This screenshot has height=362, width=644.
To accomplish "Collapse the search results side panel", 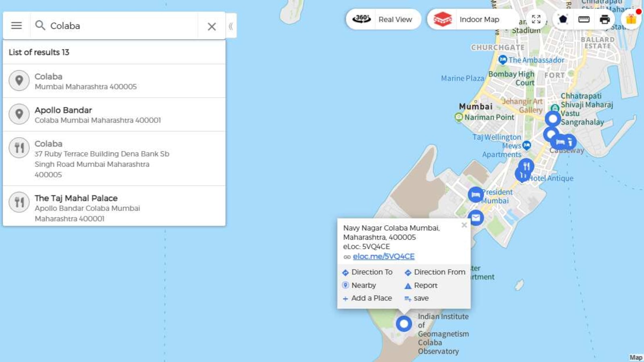I will [x=231, y=26].
